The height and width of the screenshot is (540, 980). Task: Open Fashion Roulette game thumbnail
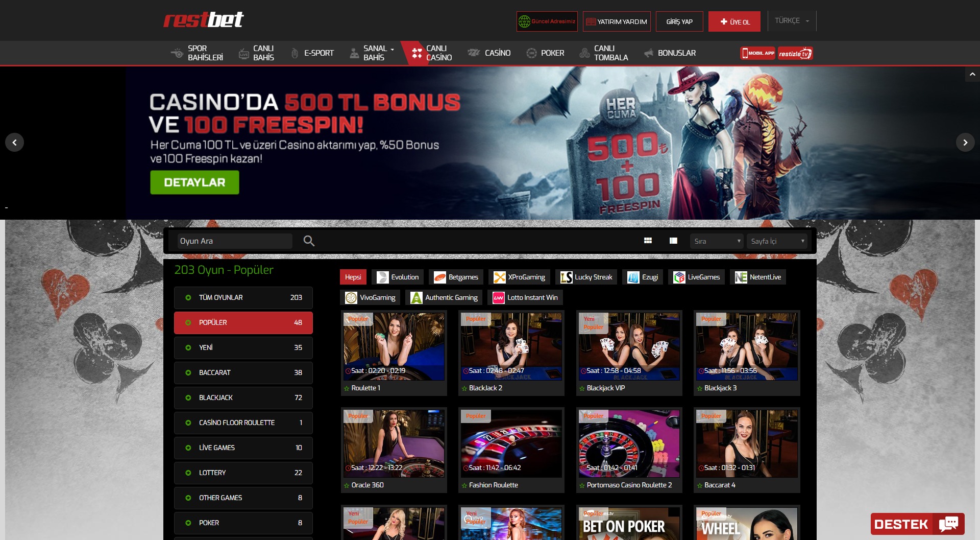(x=511, y=444)
